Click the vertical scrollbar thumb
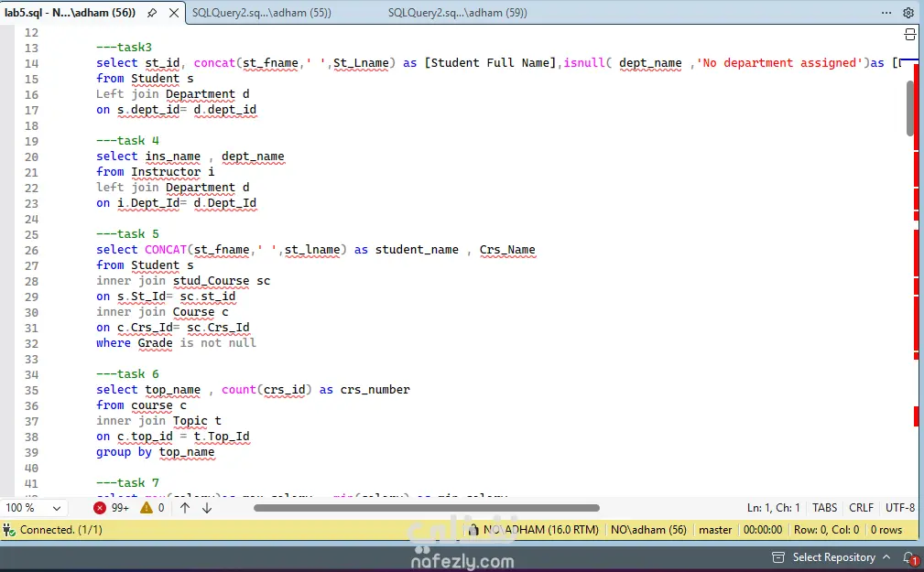 (910, 108)
